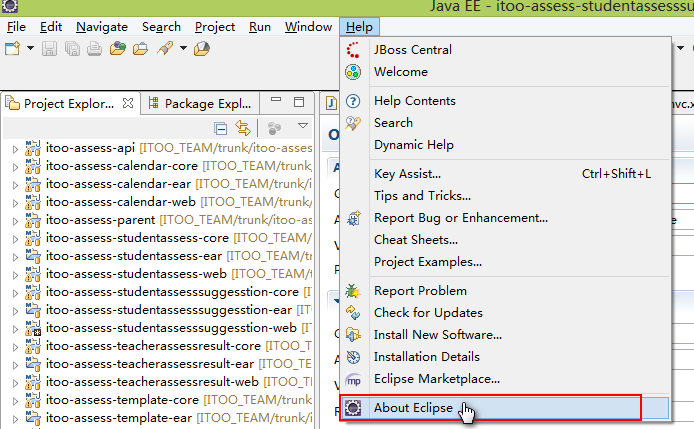Expand the itoo-assess-parent project
694x429 pixels.
[x=15, y=221]
